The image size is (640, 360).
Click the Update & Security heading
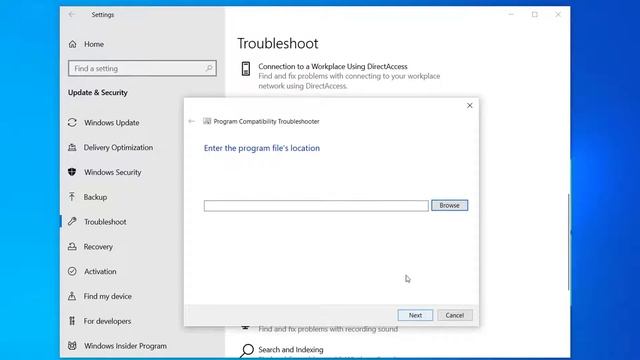(x=98, y=93)
